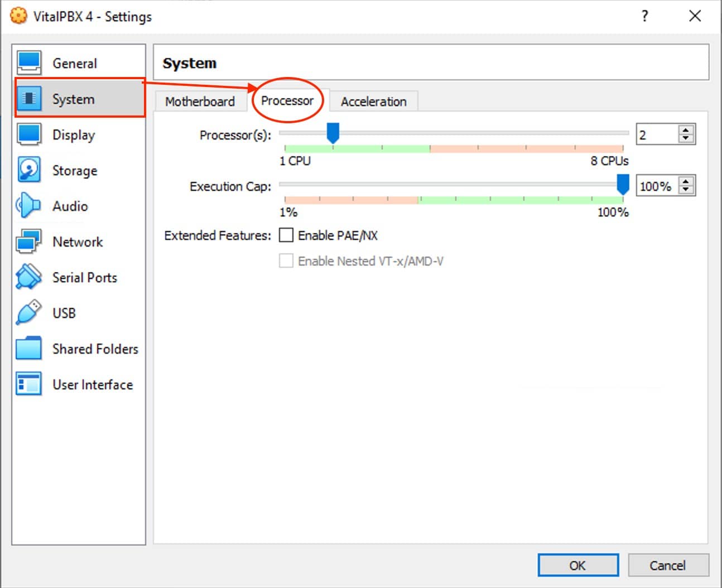Click the '1 CPU' slider label
Viewport: 722px width, 588px height.
pos(295,161)
